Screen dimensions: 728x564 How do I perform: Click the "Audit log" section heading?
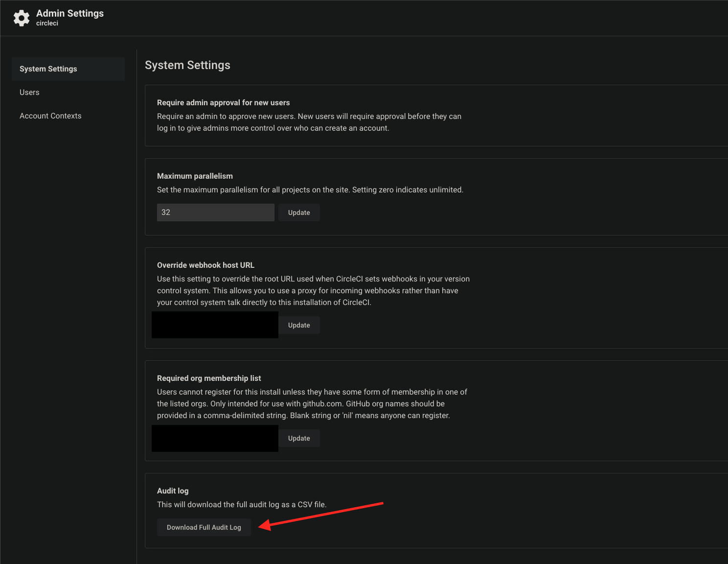point(173,491)
